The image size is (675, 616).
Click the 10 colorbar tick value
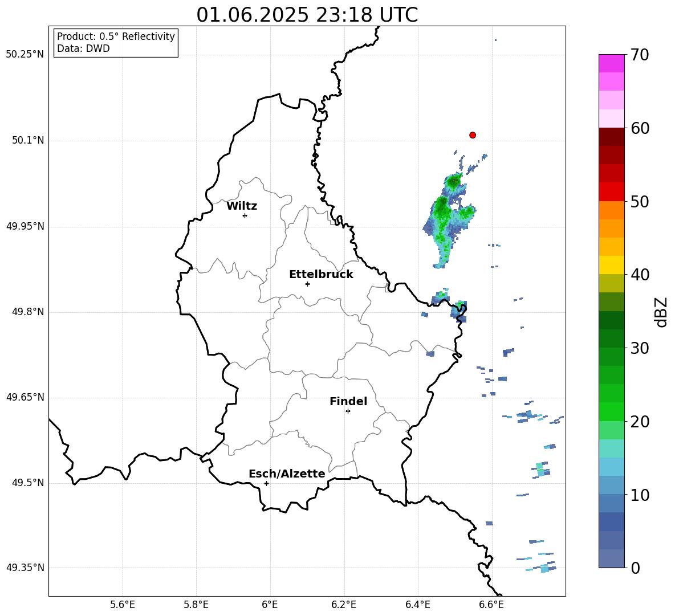click(x=640, y=495)
